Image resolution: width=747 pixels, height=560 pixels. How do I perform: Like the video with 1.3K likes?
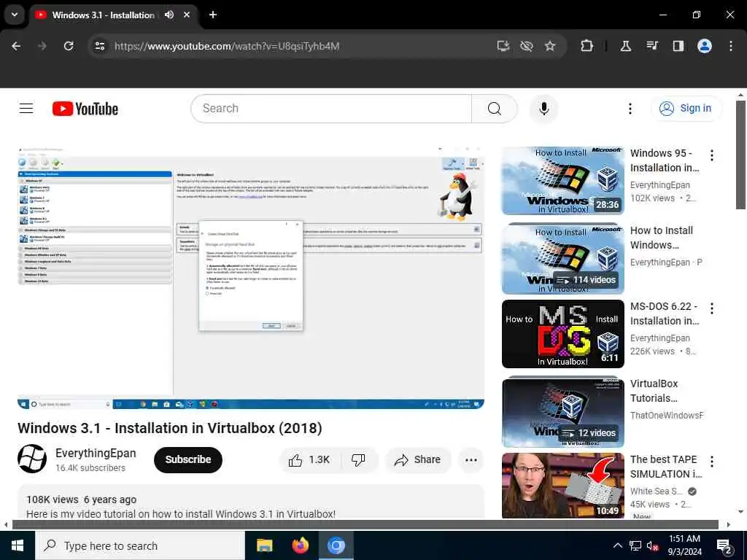[x=309, y=460]
